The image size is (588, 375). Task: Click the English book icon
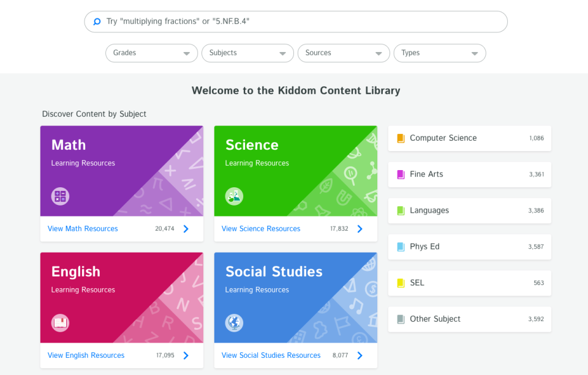(60, 323)
